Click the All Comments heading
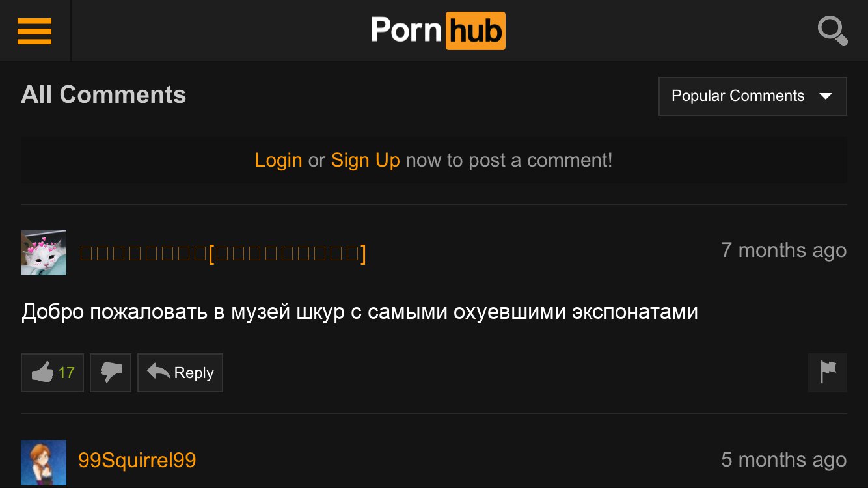 pyautogui.click(x=103, y=95)
